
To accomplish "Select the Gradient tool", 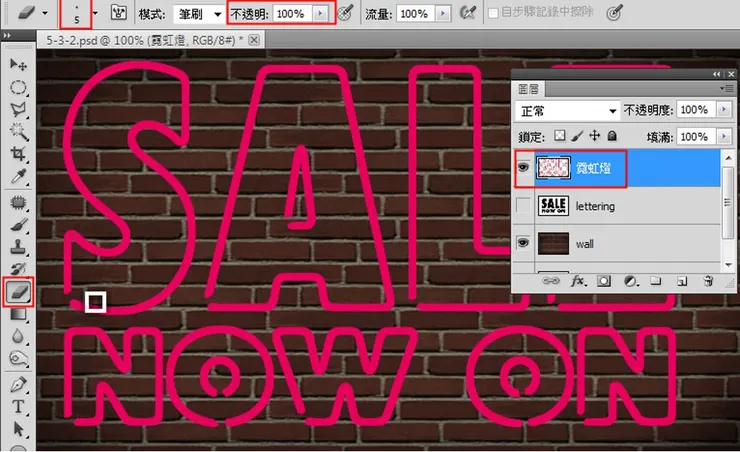I will (18, 314).
